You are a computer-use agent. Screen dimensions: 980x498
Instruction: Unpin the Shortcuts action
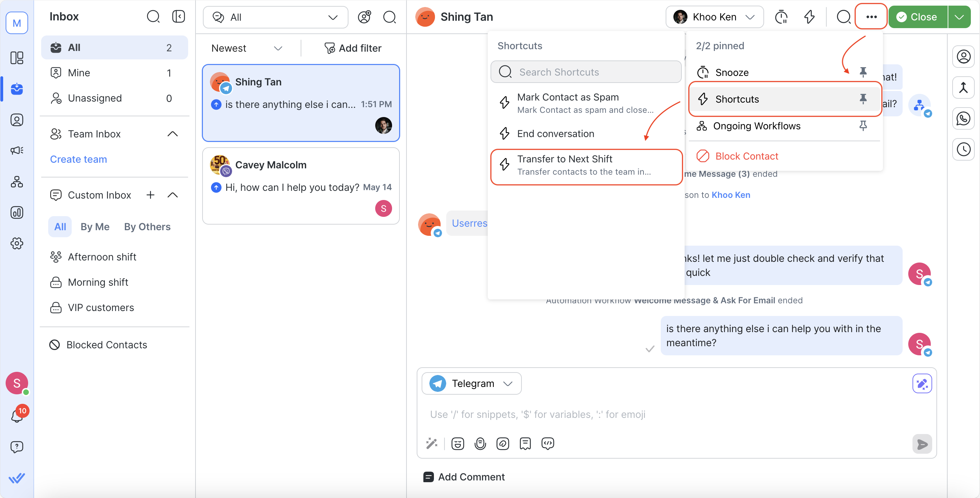coord(863,99)
